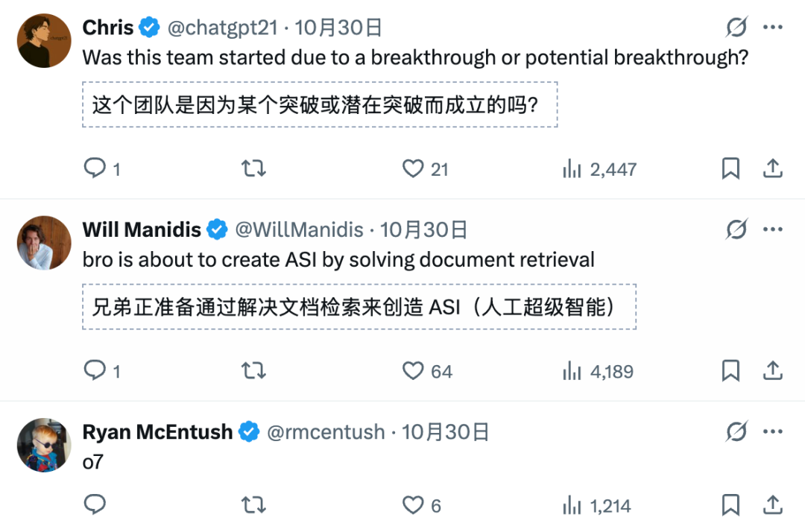Open more options on Chris's tweet
The image size is (805, 532).
773,28
